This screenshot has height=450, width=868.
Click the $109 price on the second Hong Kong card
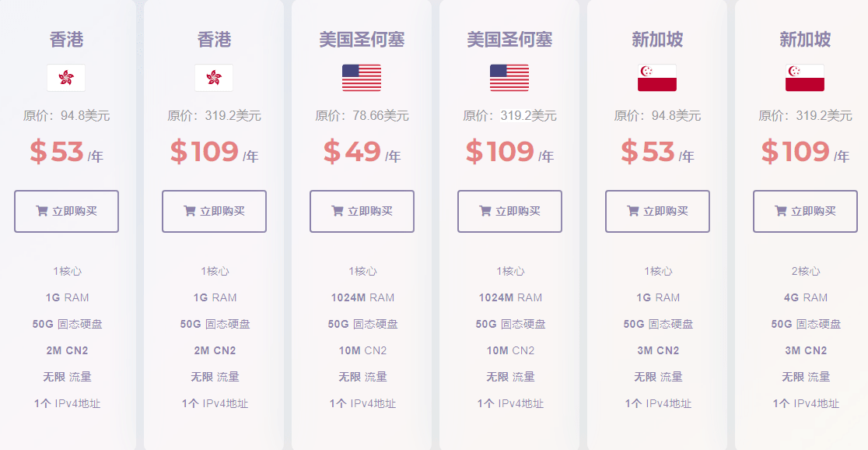click(205, 151)
